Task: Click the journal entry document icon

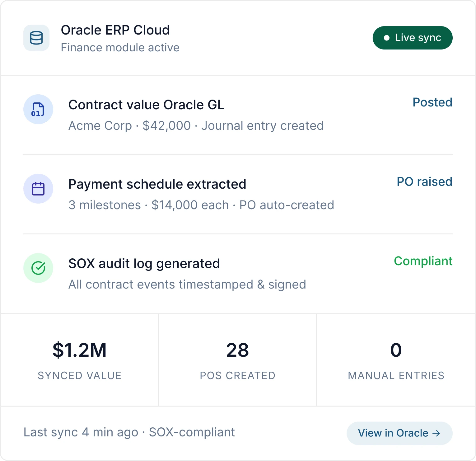Action: coord(38,109)
